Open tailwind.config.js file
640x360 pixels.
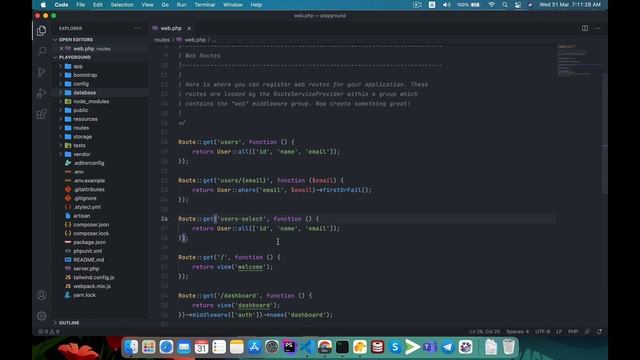click(94, 278)
